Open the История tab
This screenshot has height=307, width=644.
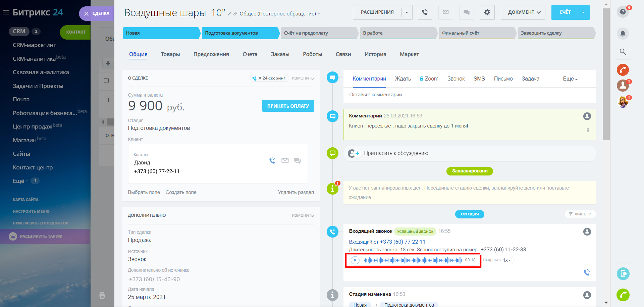coord(375,54)
